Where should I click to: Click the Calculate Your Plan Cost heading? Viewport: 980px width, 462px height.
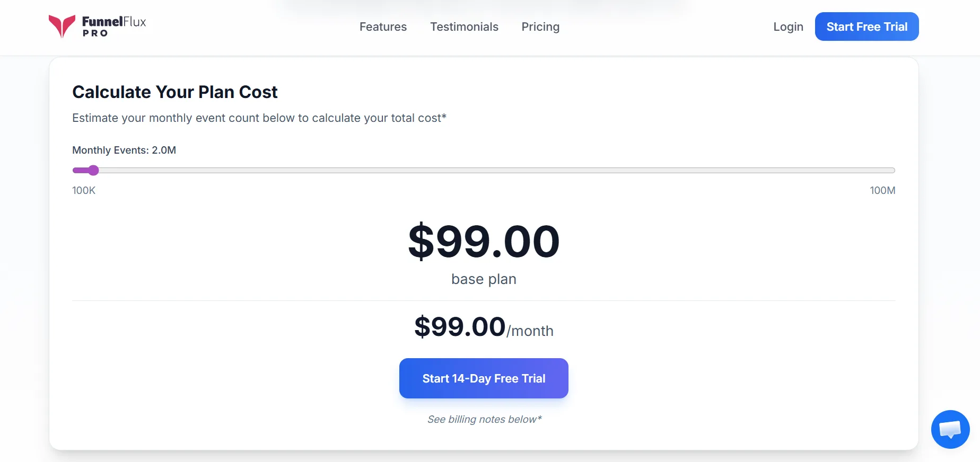[175, 92]
